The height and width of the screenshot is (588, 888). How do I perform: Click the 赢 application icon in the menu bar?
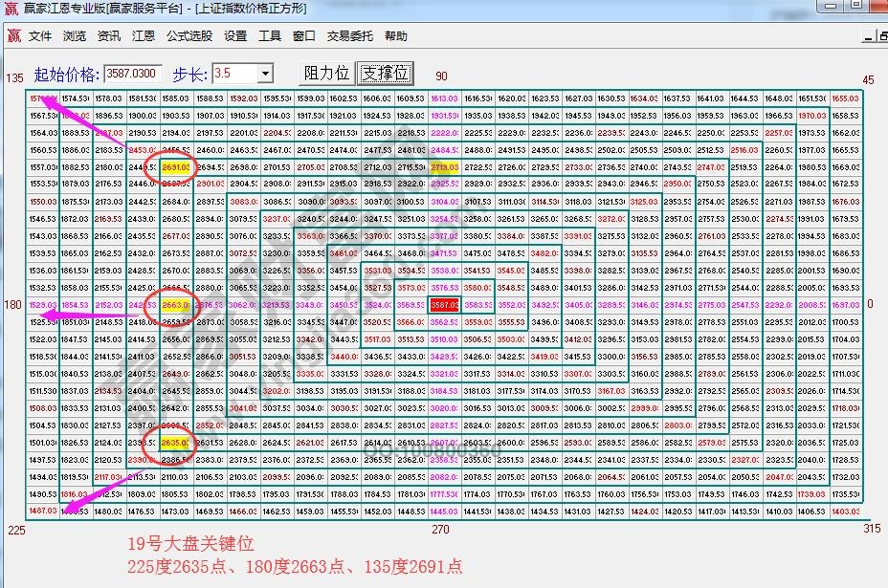tap(13, 35)
